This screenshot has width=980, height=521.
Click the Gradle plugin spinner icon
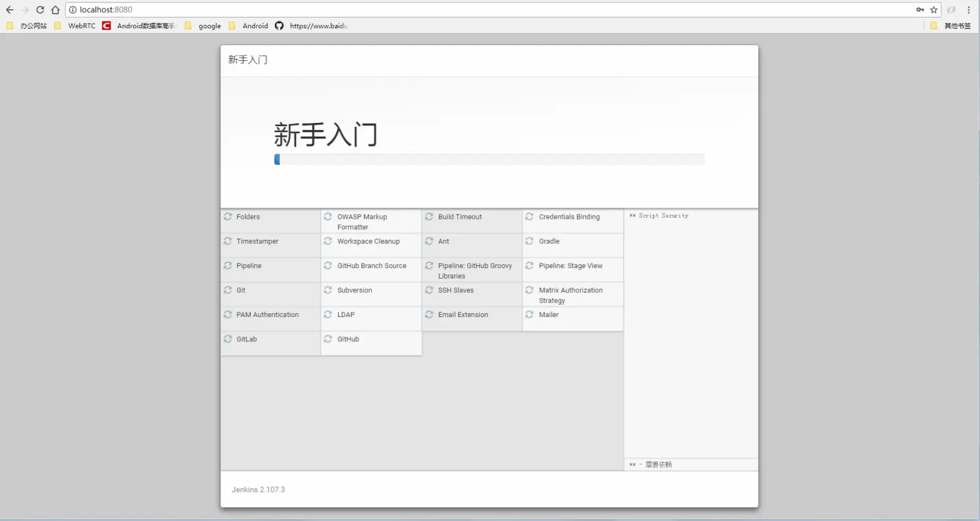click(530, 241)
